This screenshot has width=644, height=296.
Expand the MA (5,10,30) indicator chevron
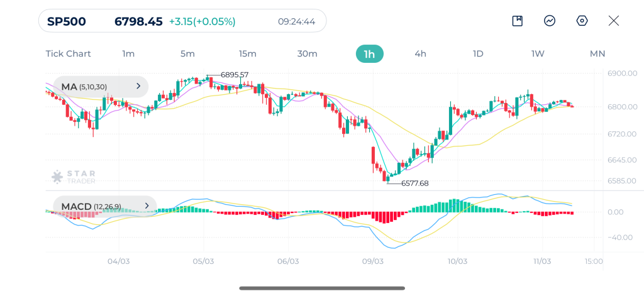[x=138, y=87]
